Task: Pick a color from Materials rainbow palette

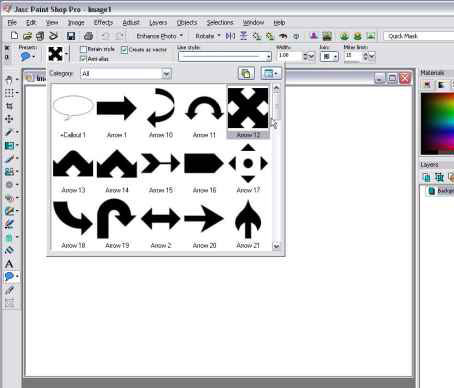Action: click(438, 123)
